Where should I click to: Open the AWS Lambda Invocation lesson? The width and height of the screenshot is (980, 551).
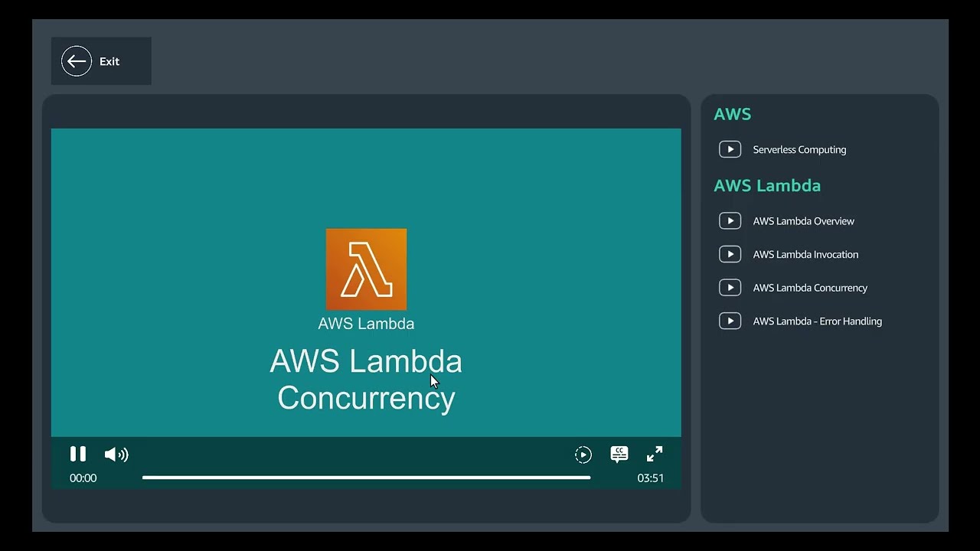click(x=805, y=255)
